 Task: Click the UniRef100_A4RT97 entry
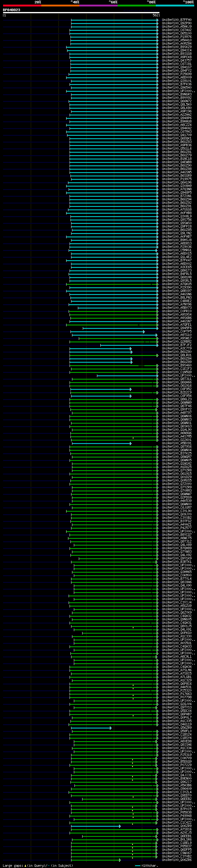pyautogui.click(x=177, y=413)
